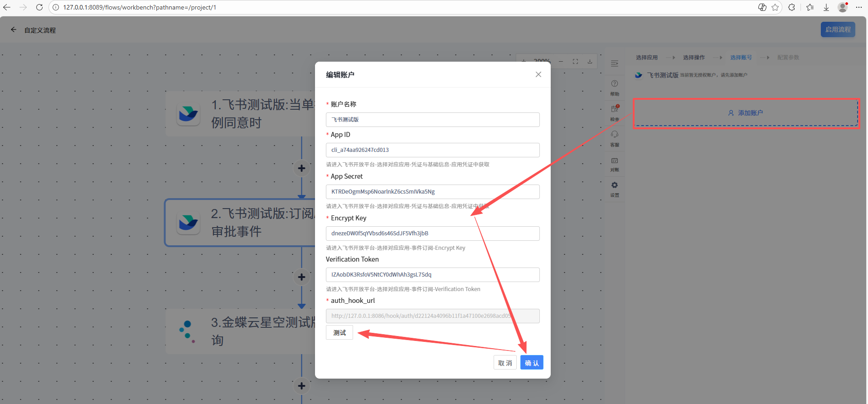Cancel editing with the 取消 button
868x404 pixels.
point(504,363)
